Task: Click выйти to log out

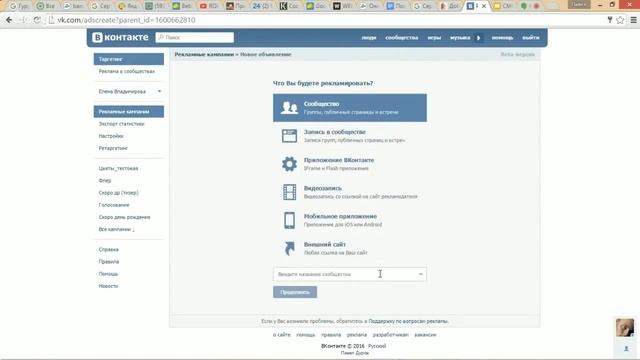Action: 531,38
